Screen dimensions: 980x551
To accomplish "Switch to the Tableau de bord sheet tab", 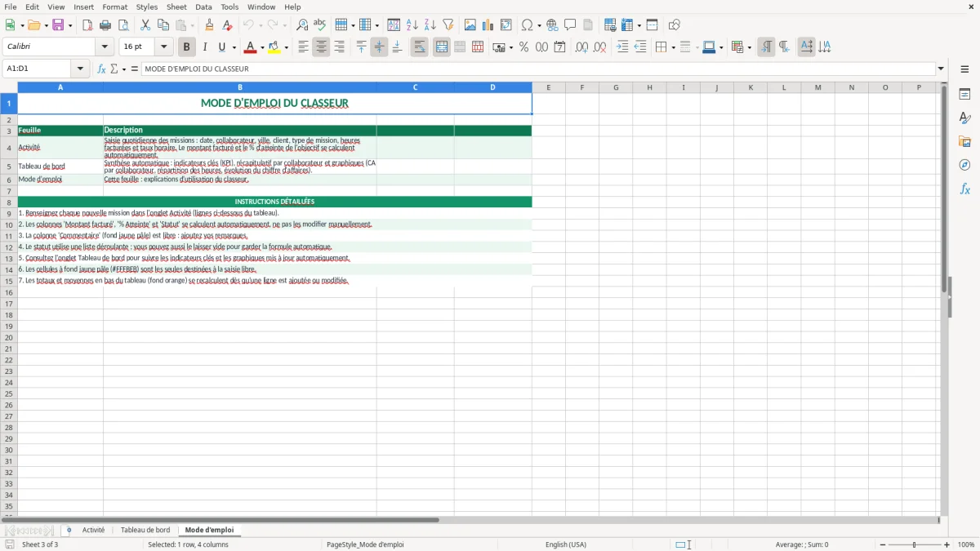I will (x=145, y=530).
